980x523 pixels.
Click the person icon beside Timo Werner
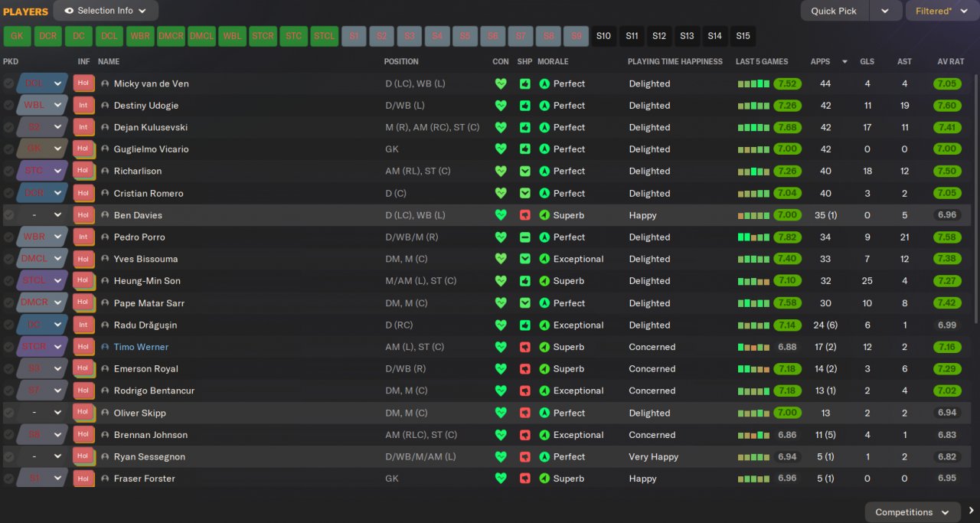[x=105, y=347]
